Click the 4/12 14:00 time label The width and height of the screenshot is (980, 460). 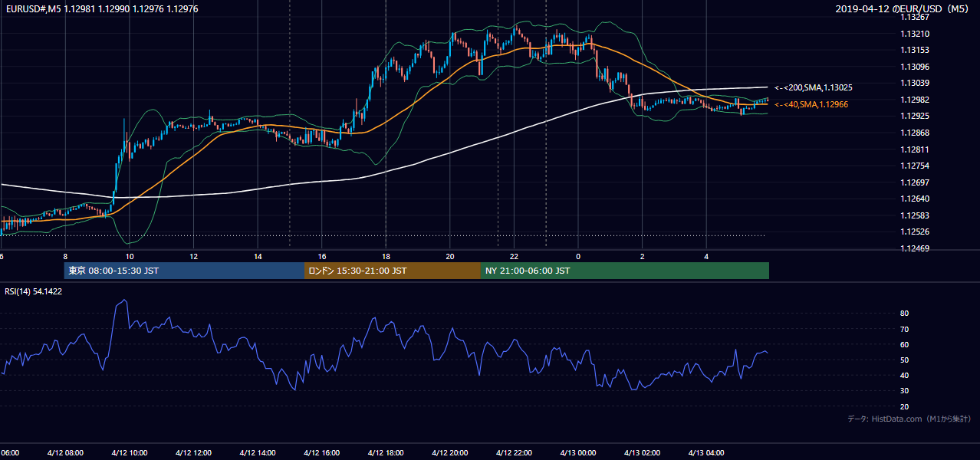[257, 453]
